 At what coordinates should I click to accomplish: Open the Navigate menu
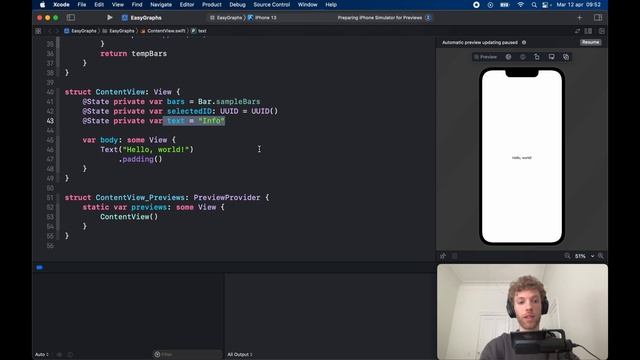point(161,5)
